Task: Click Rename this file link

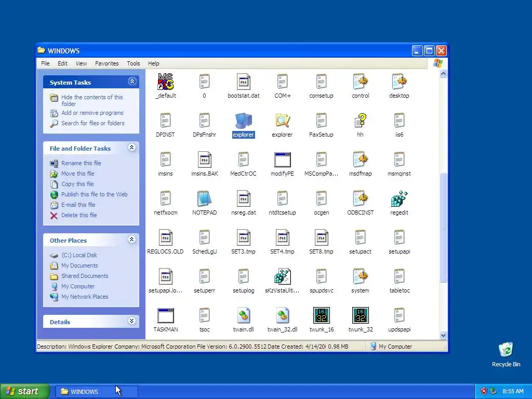Action: click(81, 163)
